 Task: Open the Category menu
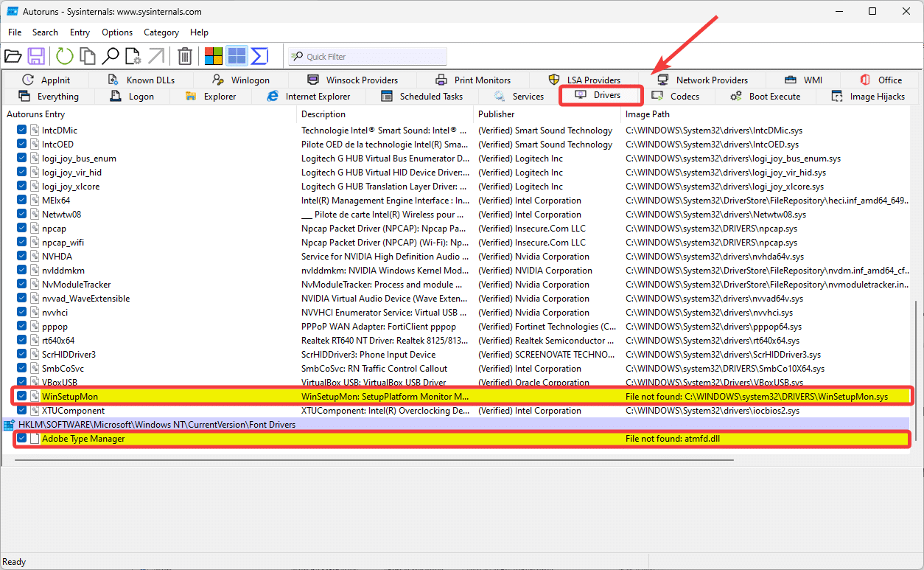tap(161, 32)
